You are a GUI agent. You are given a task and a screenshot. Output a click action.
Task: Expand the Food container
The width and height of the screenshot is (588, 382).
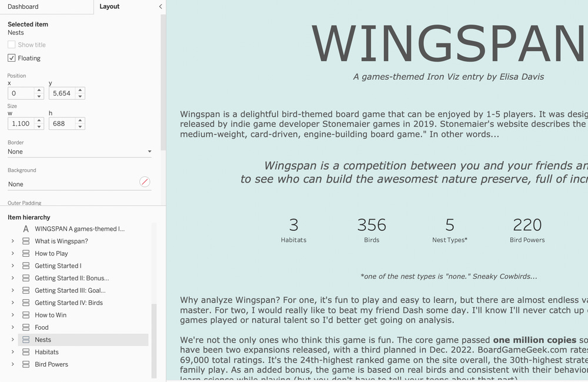[12, 327]
